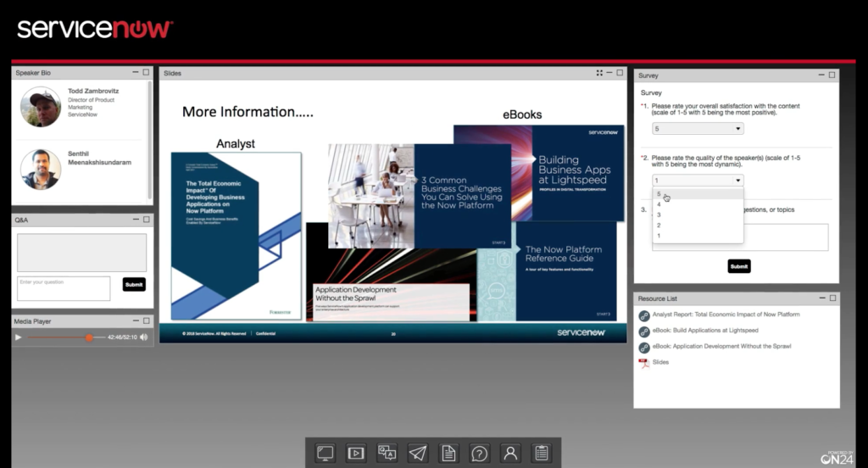Select rating 4 in dropdown list
Viewport: 868px width, 468px height.
[698, 204]
